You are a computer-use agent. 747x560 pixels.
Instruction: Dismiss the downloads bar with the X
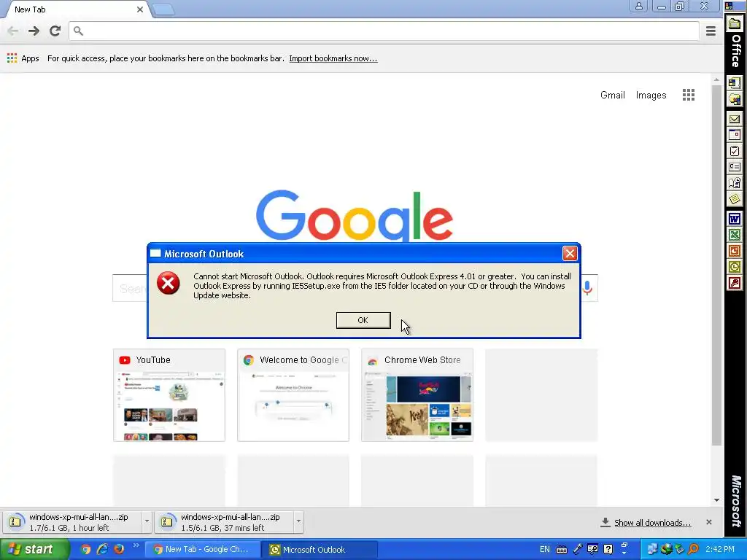point(709,522)
